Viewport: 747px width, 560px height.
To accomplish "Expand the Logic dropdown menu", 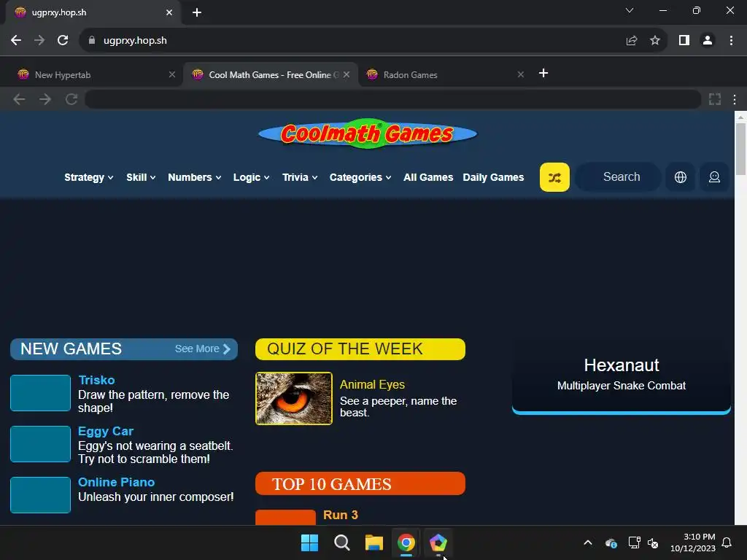I will point(251,177).
